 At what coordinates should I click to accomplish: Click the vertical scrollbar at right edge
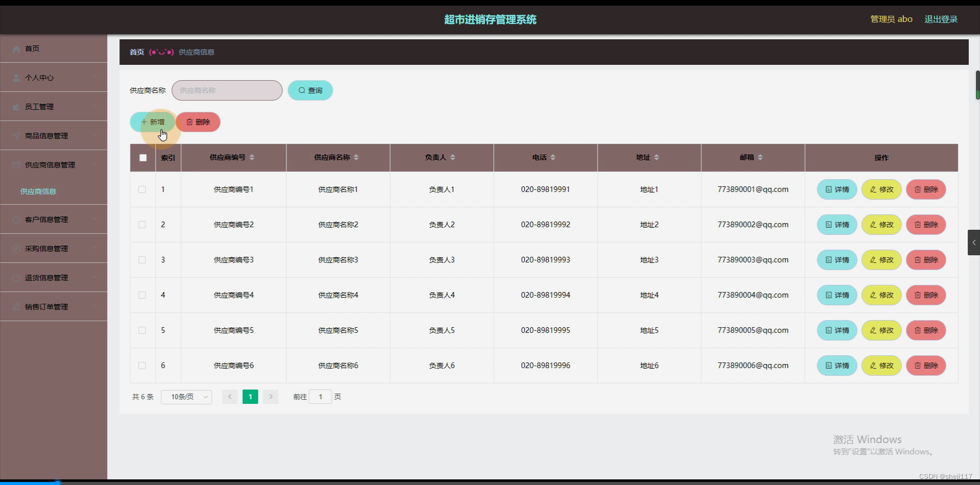[x=977, y=85]
